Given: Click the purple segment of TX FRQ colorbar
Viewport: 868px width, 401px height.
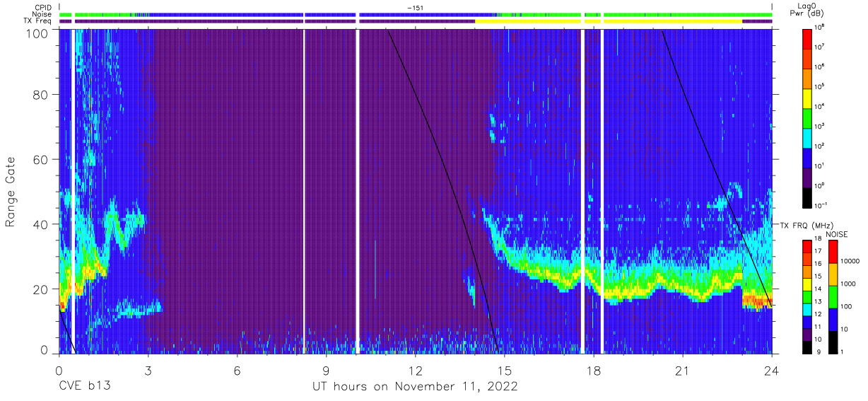Looking at the screenshot, I should [807, 333].
